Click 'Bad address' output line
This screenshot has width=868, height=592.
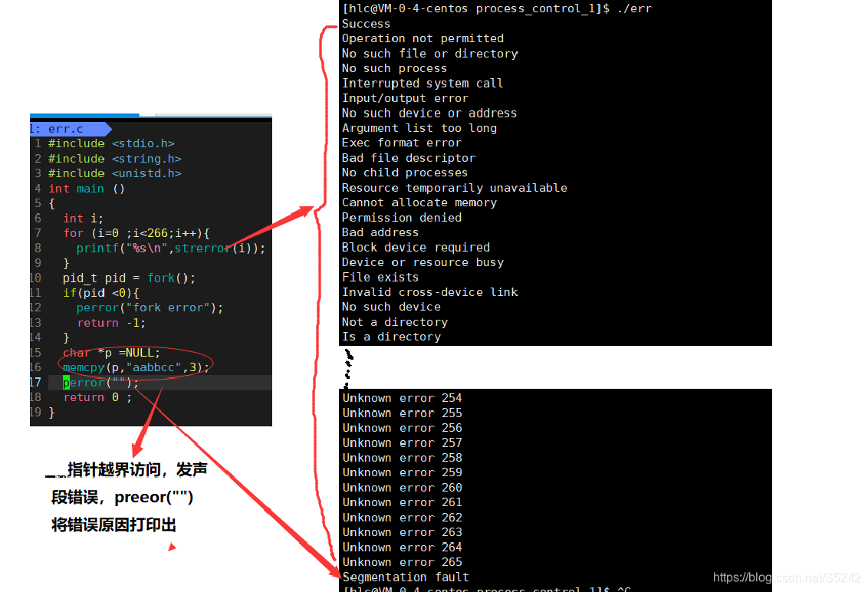[380, 232]
